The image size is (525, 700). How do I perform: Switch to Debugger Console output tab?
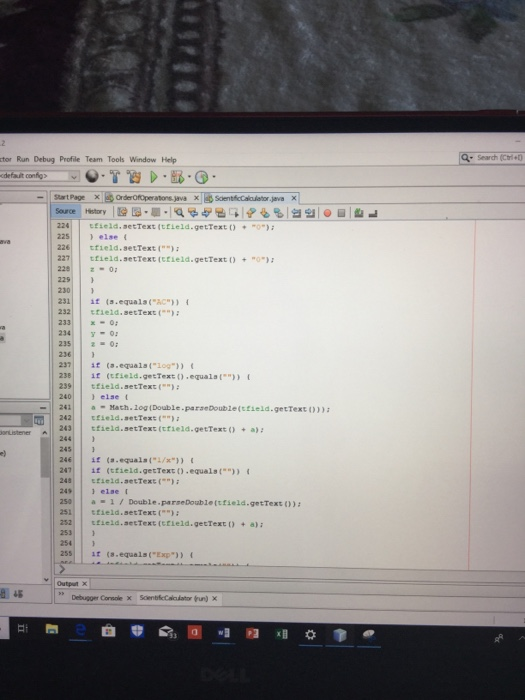(x=96, y=598)
